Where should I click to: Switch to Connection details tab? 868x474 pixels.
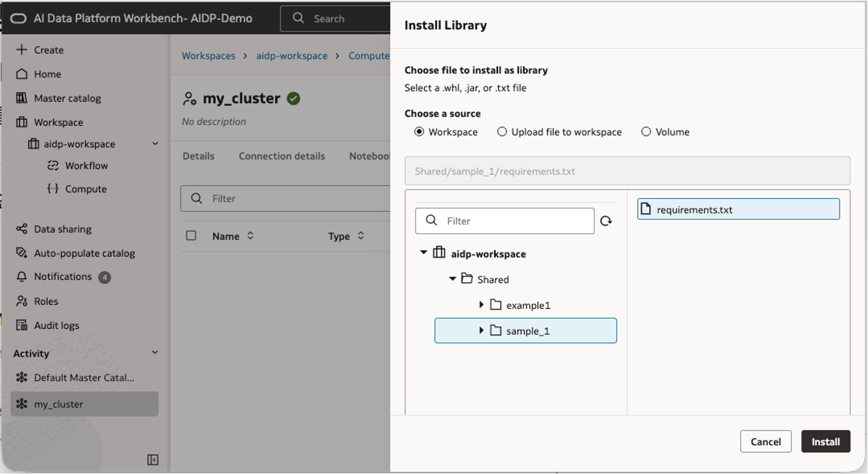pos(281,156)
